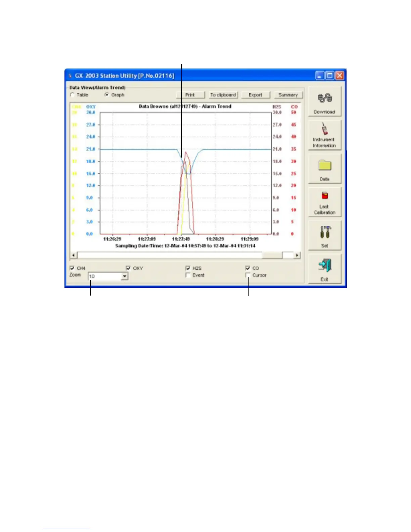Uncheck the H2S channel checkbox

[188, 268]
